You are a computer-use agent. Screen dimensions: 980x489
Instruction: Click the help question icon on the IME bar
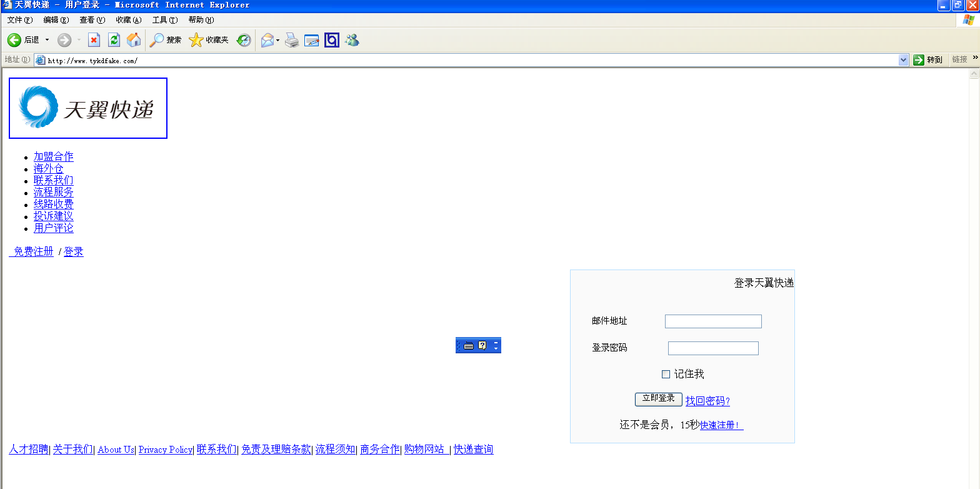pos(482,345)
